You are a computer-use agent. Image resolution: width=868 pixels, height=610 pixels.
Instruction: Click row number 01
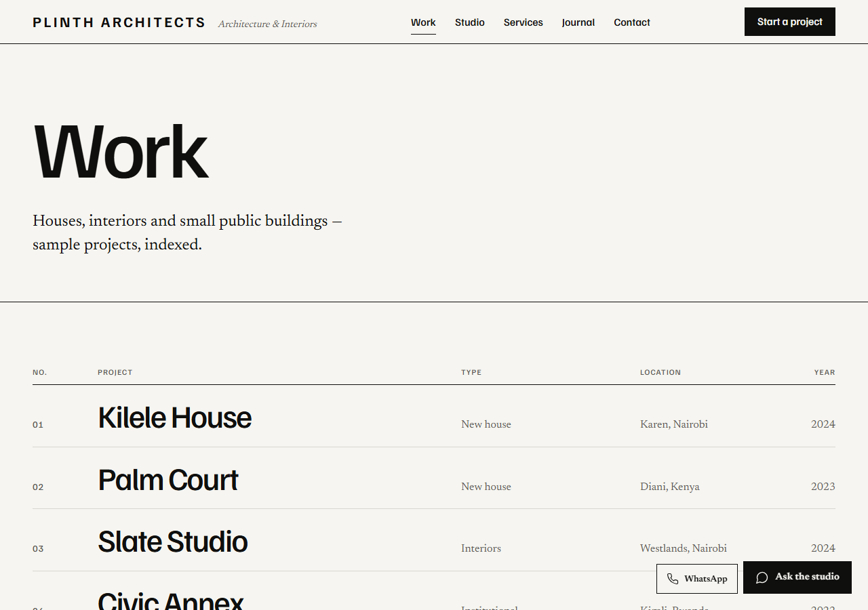pos(38,425)
